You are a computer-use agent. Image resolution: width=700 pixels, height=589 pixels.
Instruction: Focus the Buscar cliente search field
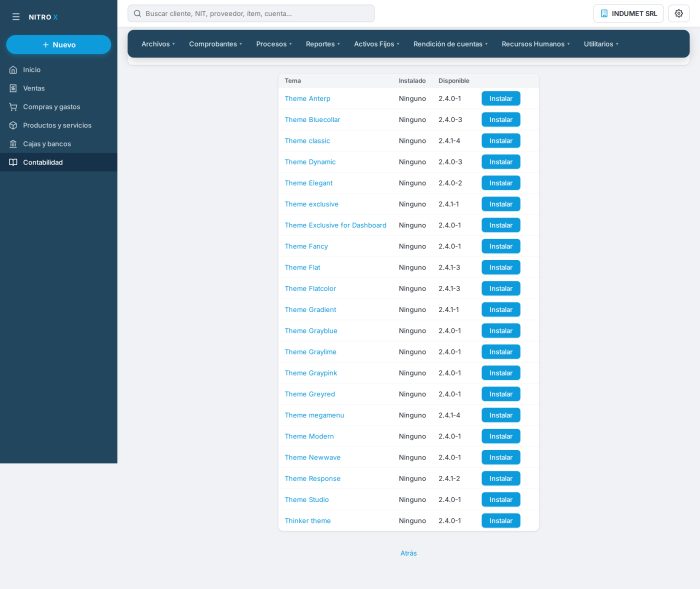tap(251, 13)
